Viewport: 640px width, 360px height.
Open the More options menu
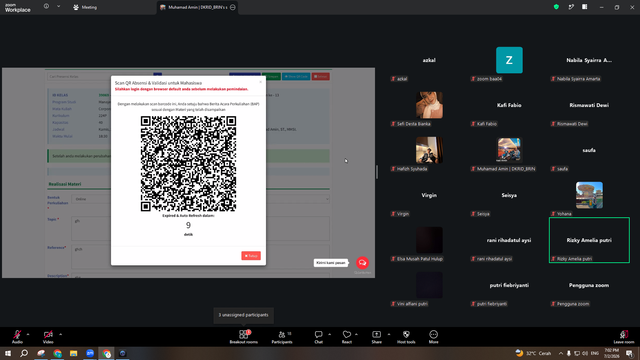433,337
